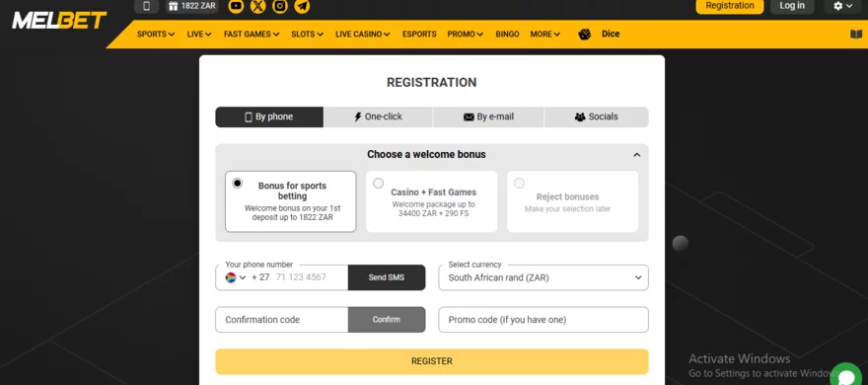The image size is (868, 385).
Task: Expand the PROMO menu
Action: point(465,35)
